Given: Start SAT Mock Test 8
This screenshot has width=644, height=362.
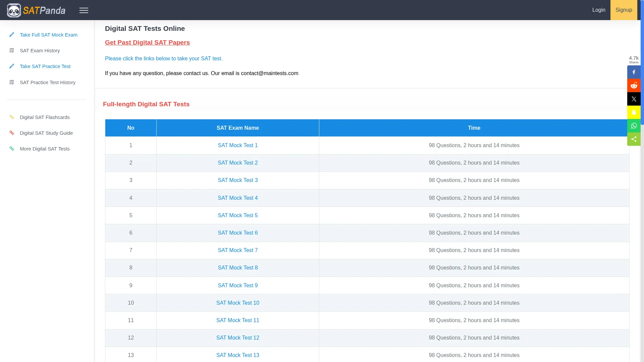Looking at the screenshot, I should (238, 268).
